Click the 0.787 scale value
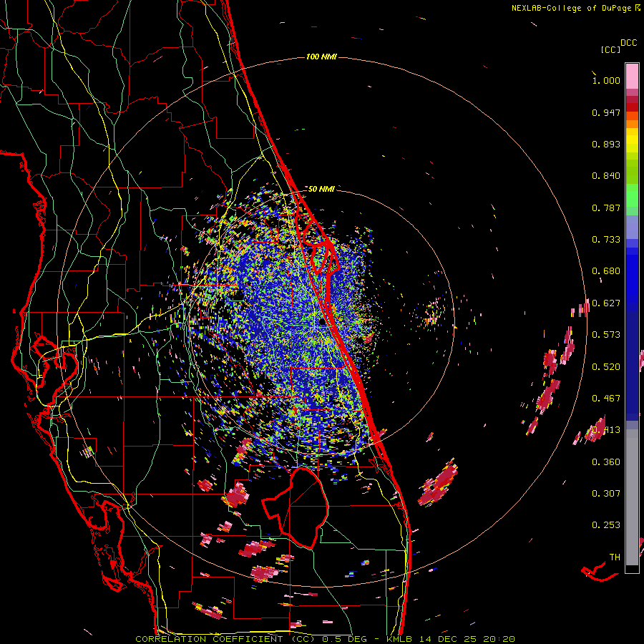The image size is (644, 644). (606, 208)
